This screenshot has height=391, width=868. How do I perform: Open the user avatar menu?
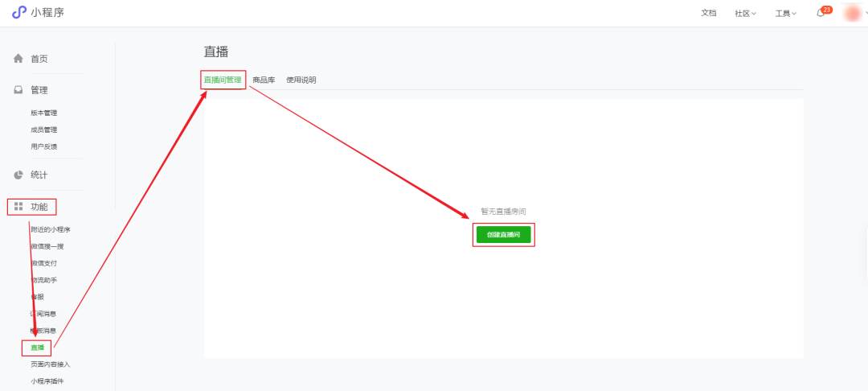851,12
